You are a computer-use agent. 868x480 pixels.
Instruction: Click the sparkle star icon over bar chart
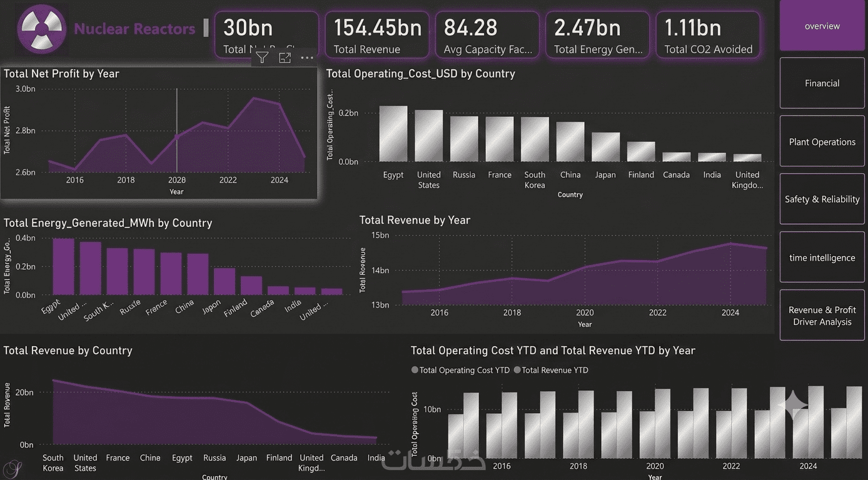coord(797,405)
